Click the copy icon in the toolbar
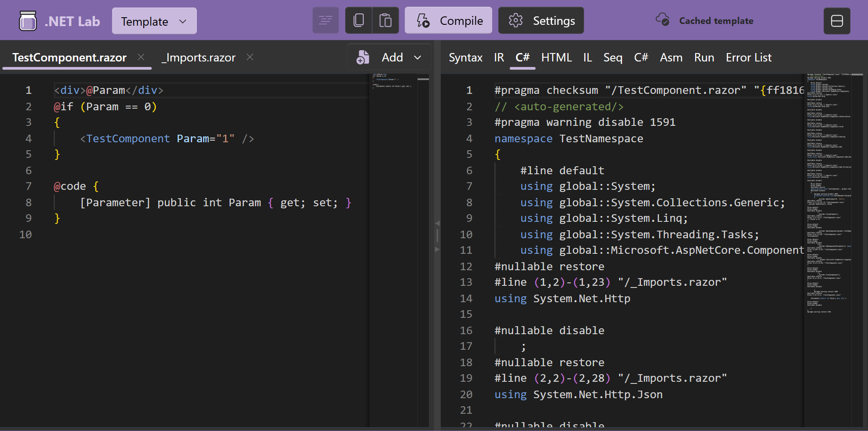868x431 pixels. point(359,20)
